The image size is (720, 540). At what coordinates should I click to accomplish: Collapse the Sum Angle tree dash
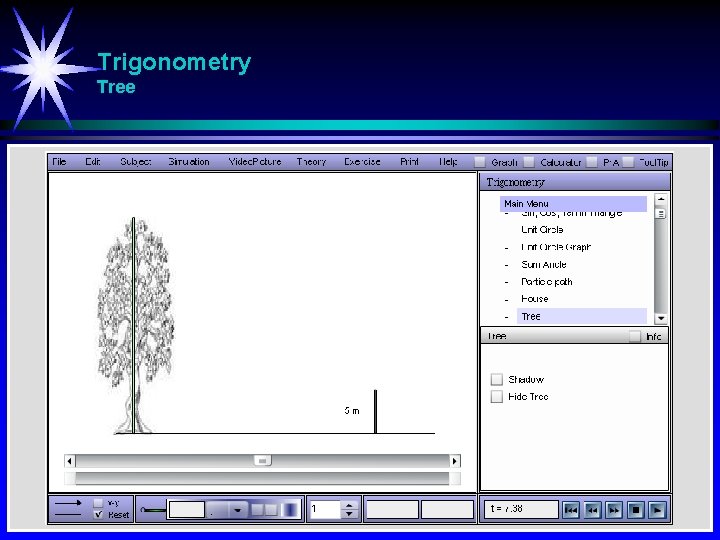[x=506, y=265]
